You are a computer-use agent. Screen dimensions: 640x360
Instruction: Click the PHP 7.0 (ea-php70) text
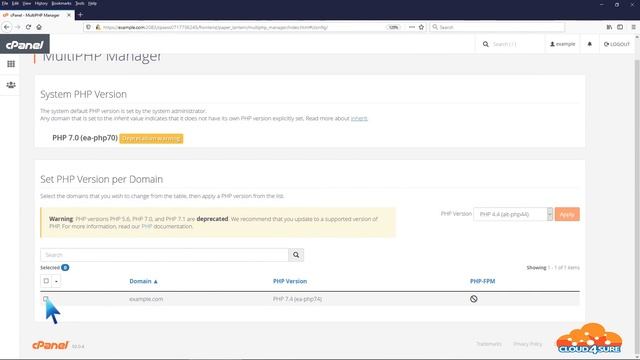point(85,138)
